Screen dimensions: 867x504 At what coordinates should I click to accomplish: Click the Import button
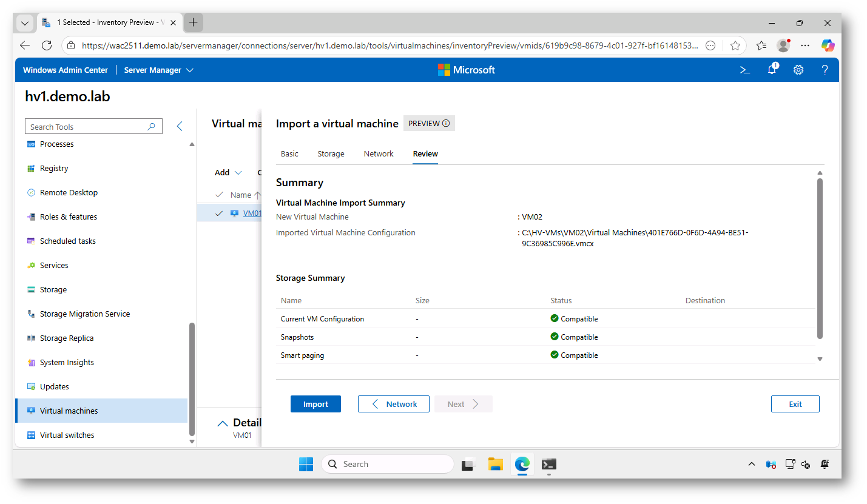pyautogui.click(x=315, y=404)
